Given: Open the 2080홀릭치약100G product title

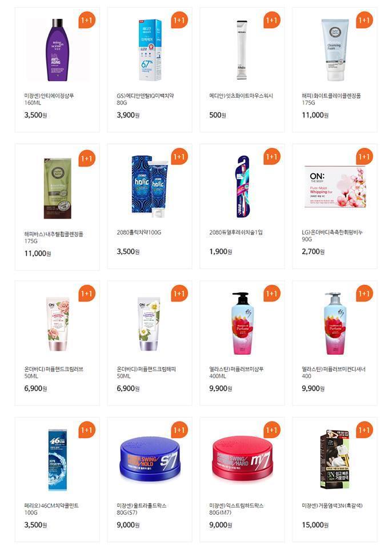Looking at the screenshot, I should (x=139, y=232).
